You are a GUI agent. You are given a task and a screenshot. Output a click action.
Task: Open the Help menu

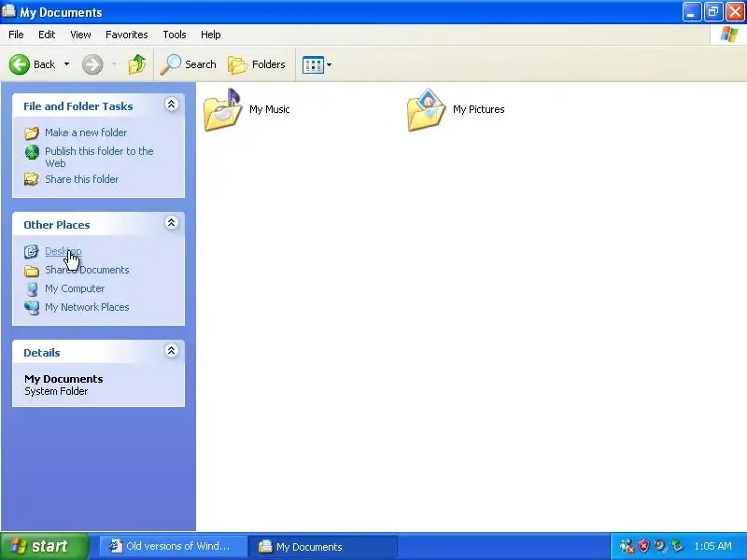211,35
